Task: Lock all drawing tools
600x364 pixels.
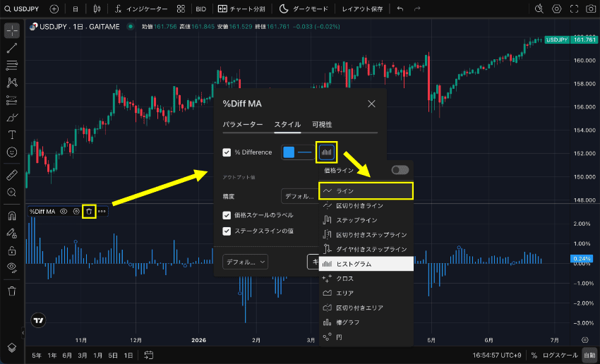Action: click(12, 250)
